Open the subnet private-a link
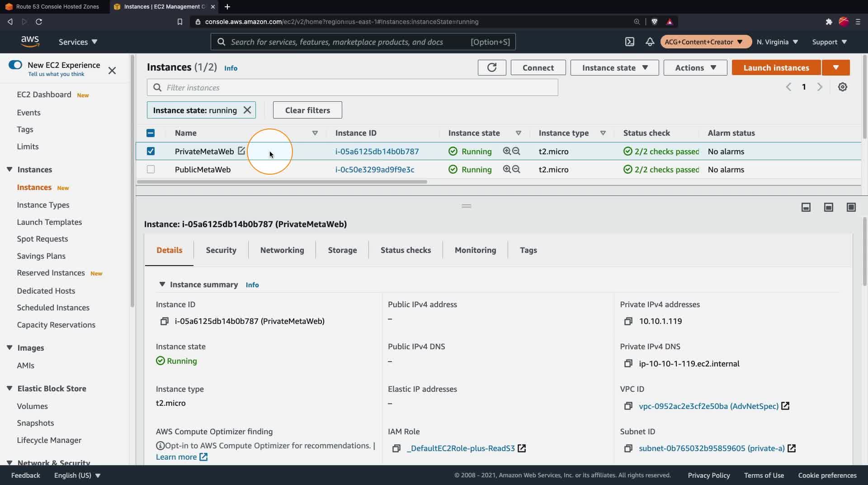The width and height of the screenshot is (868, 485). [711, 448]
